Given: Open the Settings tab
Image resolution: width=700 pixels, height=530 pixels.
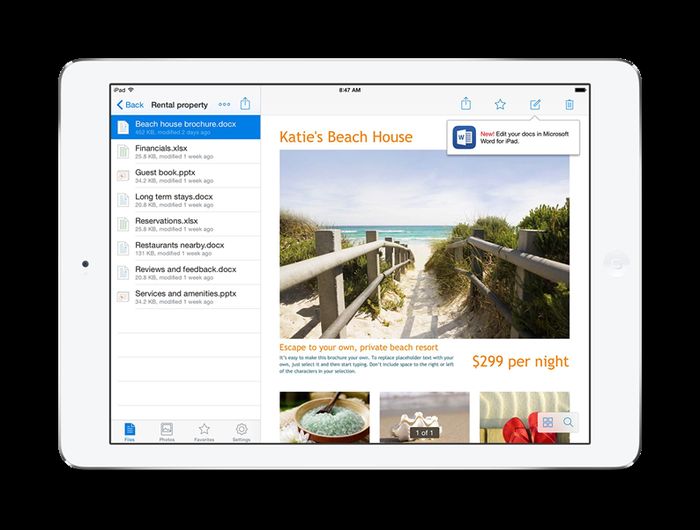Looking at the screenshot, I should [x=241, y=431].
